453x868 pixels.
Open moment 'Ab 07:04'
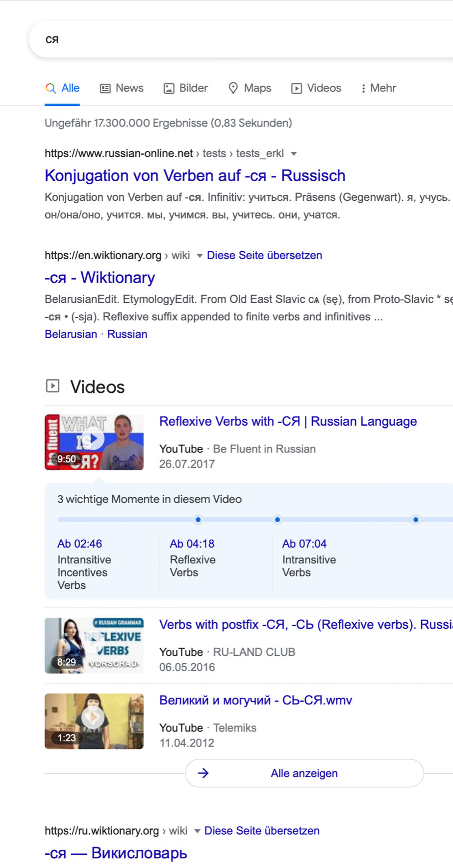(x=304, y=544)
